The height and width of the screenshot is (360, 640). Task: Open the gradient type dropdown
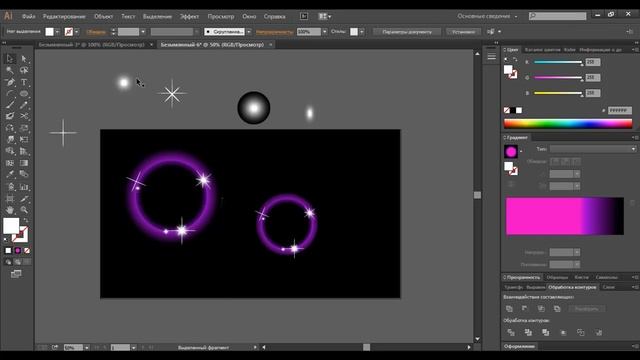pyautogui.click(x=593, y=149)
